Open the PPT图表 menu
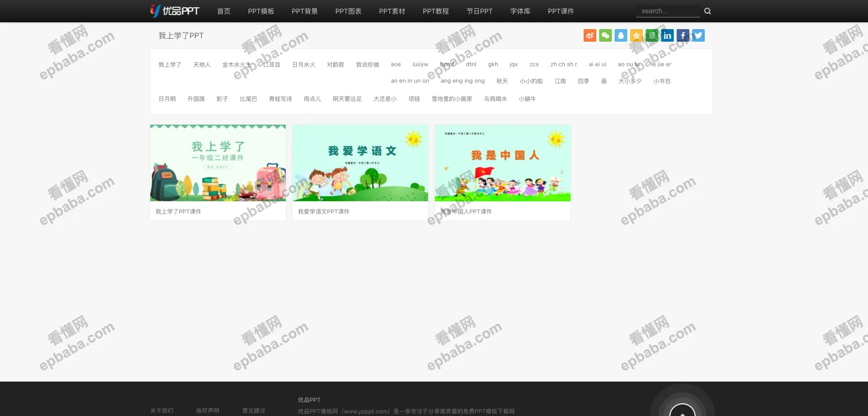This screenshot has width=868, height=416. [348, 11]
